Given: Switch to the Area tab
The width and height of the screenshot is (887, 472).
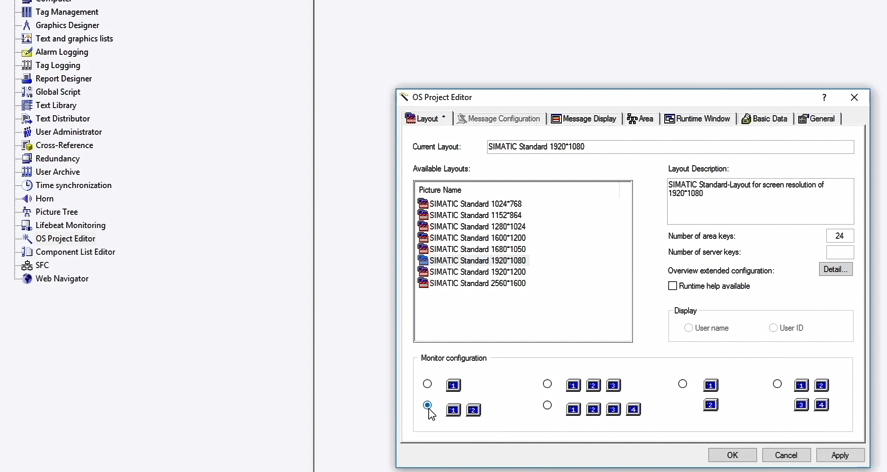Looking at the screenshot, I should (x=640, y=118).
